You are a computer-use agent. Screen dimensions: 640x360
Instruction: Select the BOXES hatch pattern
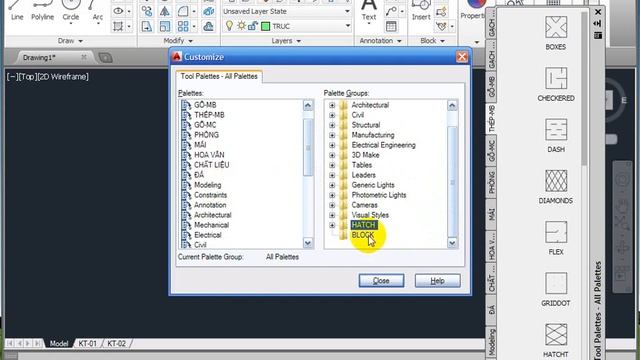(x=556, y=33)
